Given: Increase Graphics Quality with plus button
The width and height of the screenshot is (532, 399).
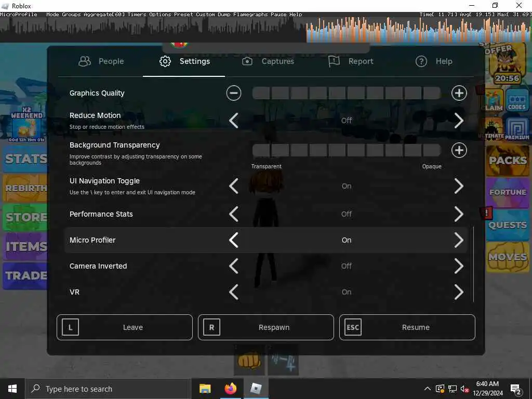Looking at the screenshot, I should tap(459, 93).
